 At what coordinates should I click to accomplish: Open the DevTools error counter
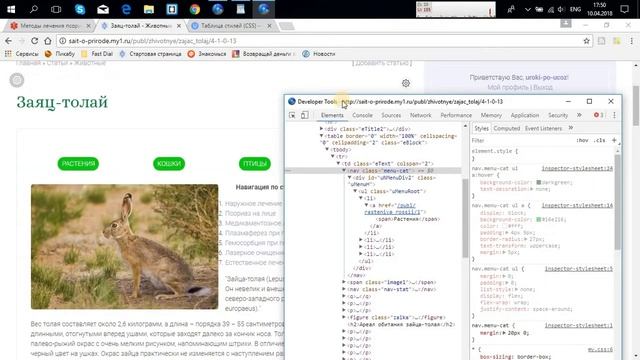(598, 116)
